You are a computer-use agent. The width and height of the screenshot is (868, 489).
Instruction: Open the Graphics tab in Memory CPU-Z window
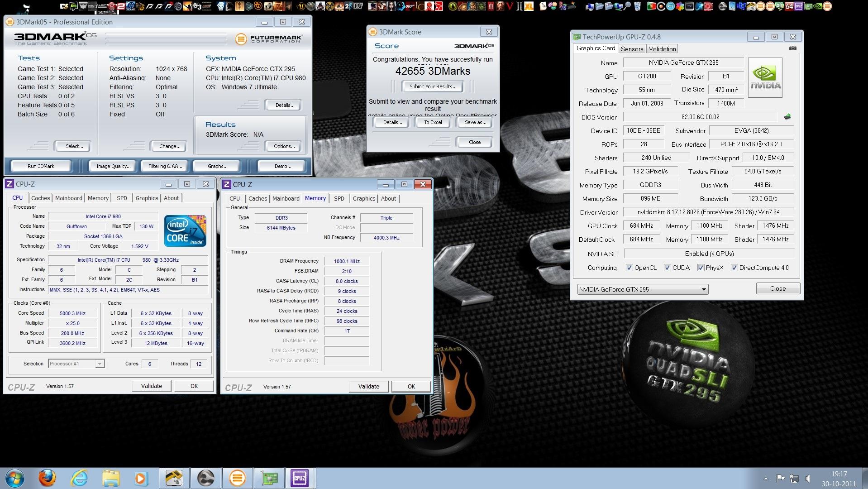pyautogui.click(x=364, y=198)
